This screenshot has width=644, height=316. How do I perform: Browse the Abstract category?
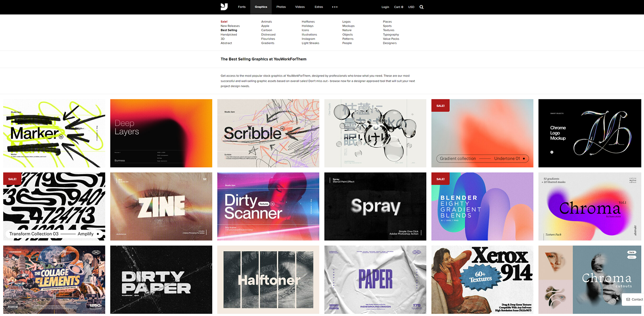[x=226, y=43]
